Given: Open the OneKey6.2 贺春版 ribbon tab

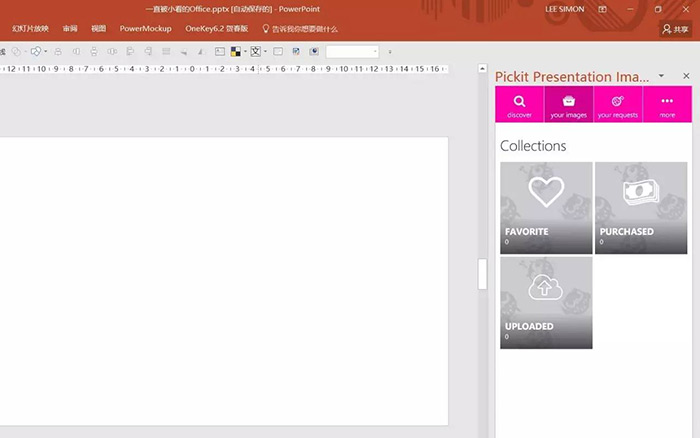Looking at the screenshot, I should (217, 29).
